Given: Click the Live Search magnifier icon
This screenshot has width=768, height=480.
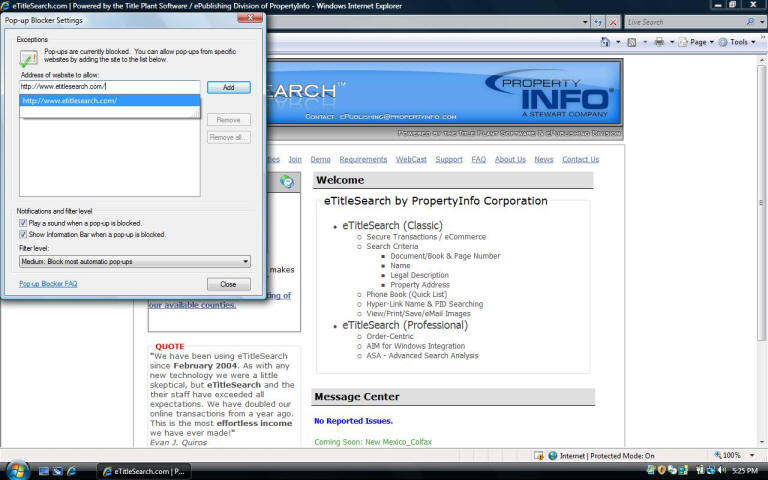Looking at the screenshot, I should (750, 22).
